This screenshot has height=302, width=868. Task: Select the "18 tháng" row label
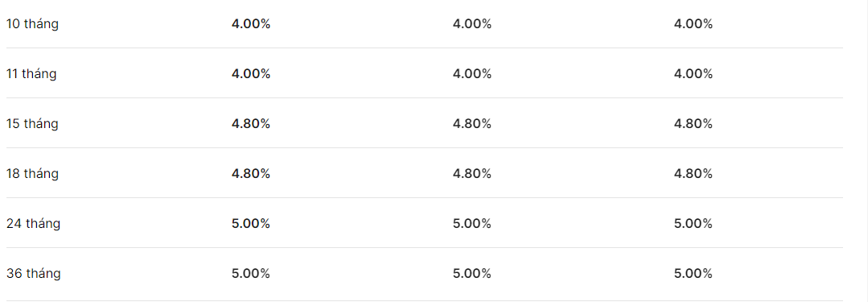click(x=32, y=174)
